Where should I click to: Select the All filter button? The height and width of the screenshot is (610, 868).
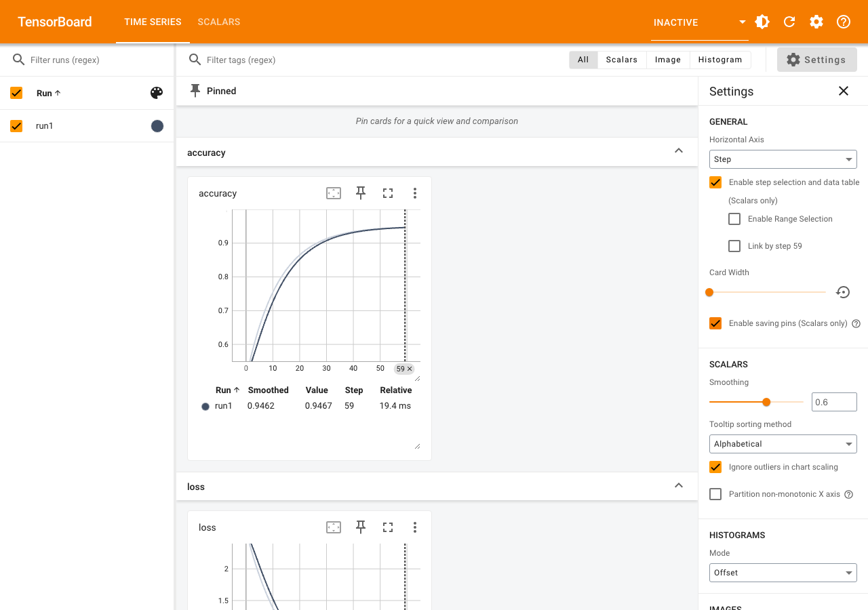pyautogui.click(x=583, y=60)
